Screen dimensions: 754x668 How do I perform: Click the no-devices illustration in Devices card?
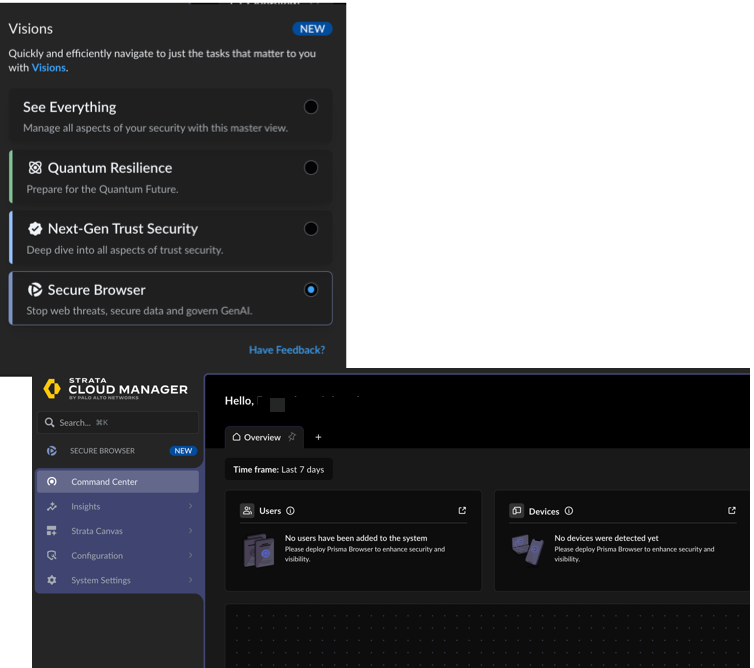pos(528,549)
